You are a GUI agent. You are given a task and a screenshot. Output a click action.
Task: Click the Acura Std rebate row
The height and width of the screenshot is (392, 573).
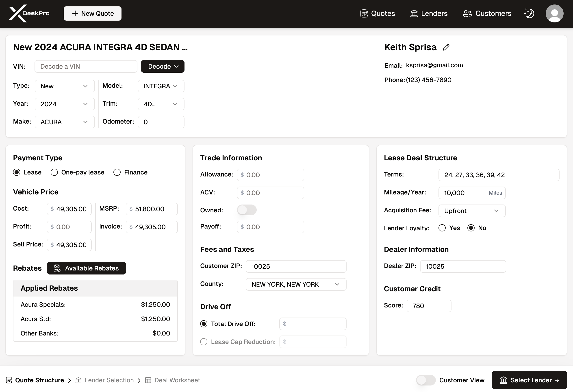95,319
